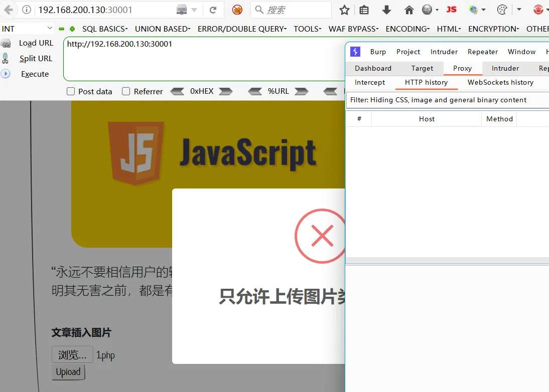Expand the SQL BASICS menu
This screenshot has width=549, height=392.
tap(105, 29)
